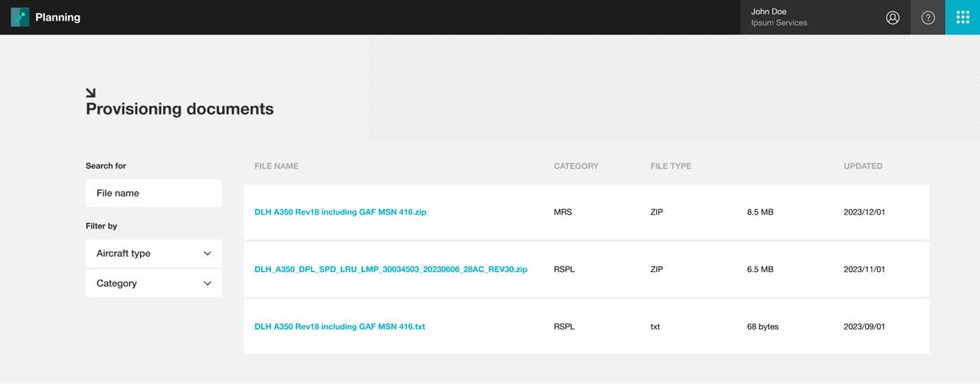Viewport: 980px width, 384px height.
Task: Open the user profile account icon
Action: tap(893, 18)
